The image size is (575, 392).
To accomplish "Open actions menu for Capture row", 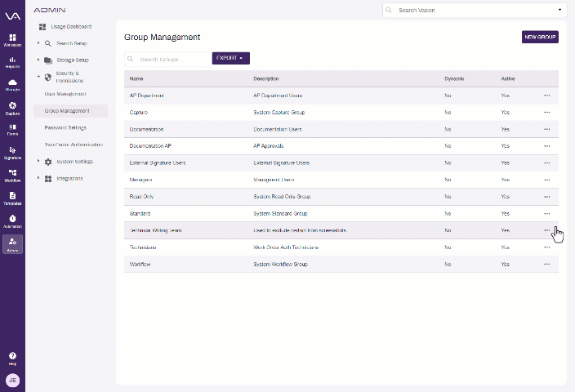I will (546, 112).
